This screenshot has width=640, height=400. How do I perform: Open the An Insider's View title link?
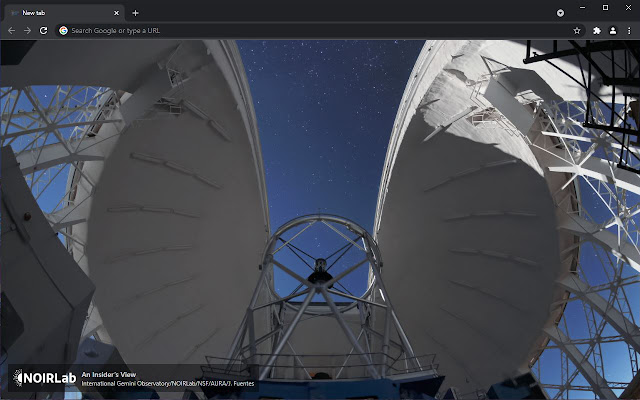(108, 374)
